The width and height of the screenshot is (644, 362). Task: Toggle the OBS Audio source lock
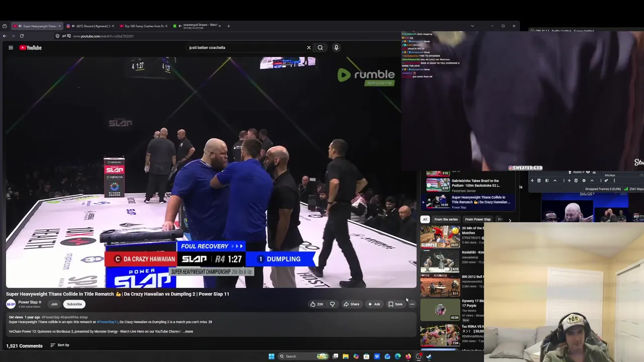point(594,172)
